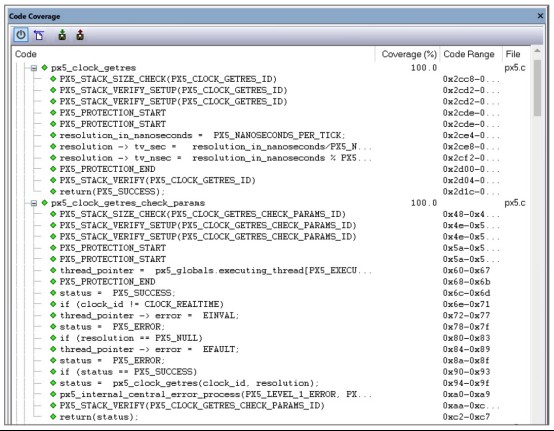The width and height of the screenshot is (554, 431).
Task: Click code range 0x68-0x6b
Action: [x=466, y=282]
